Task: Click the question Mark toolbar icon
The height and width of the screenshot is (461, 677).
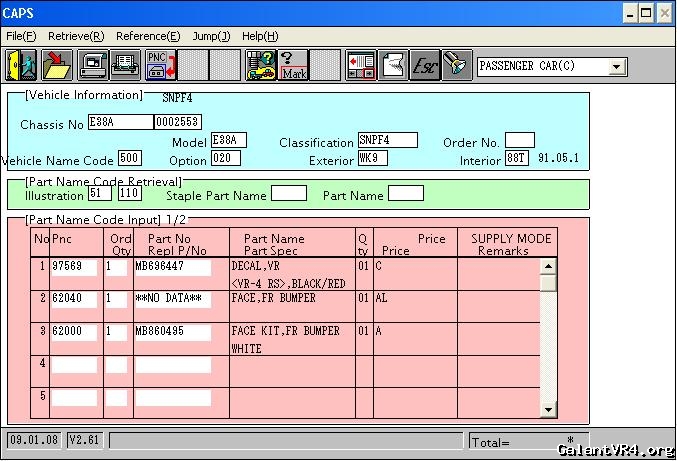Action: 293,66
